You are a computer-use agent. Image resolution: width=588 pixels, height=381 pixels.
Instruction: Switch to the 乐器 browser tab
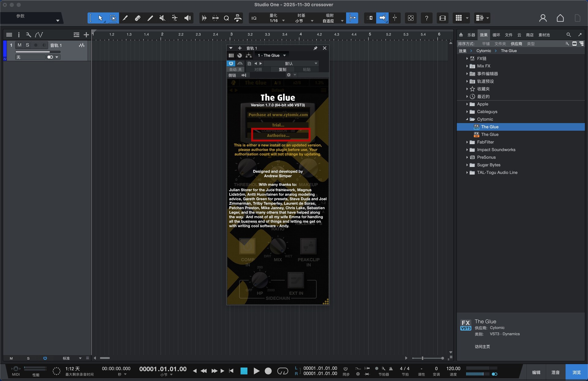pyautogui.click(x=471, y=35)
